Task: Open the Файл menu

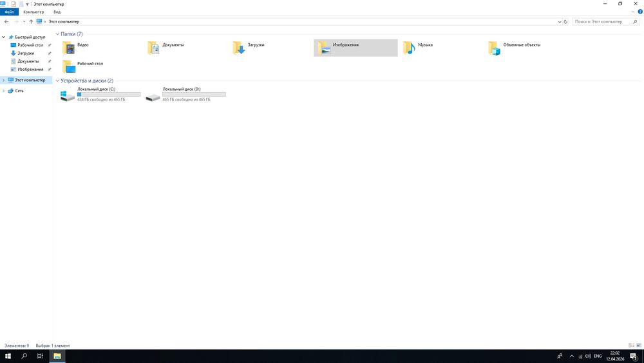Action: [9, 12]
